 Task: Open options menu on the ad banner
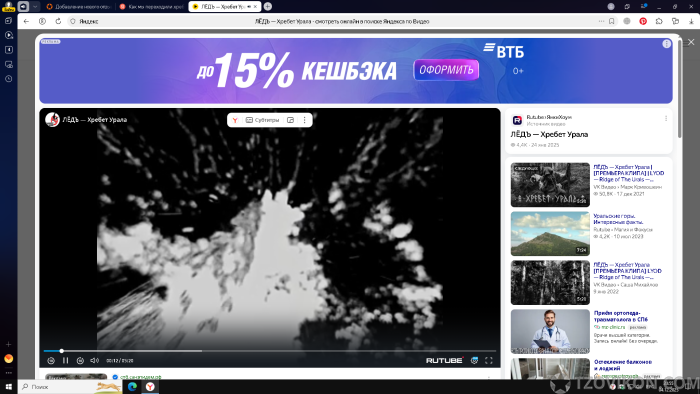667,44
